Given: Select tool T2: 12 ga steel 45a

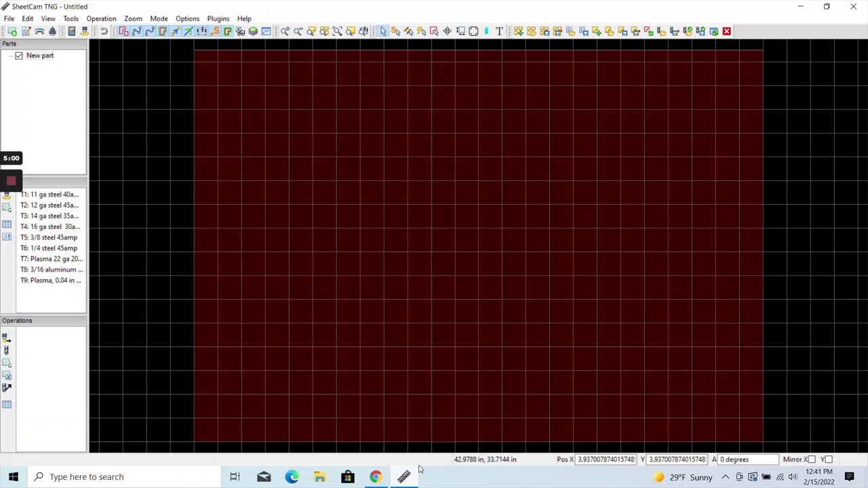Looking at the screenshot, I should (50, 205).
